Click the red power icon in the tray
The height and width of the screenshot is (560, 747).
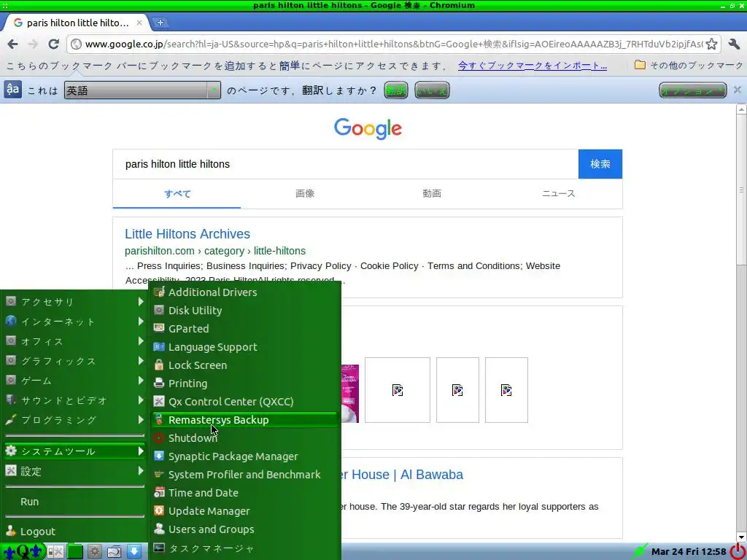738,551
